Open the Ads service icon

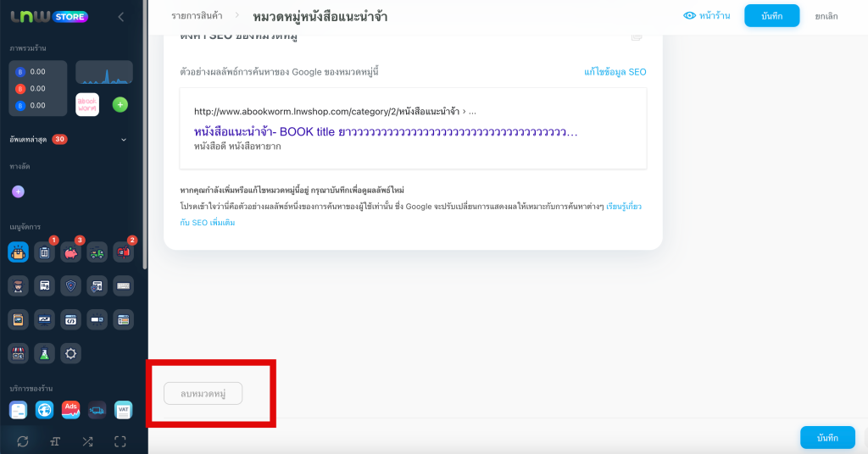pos(71,411)
